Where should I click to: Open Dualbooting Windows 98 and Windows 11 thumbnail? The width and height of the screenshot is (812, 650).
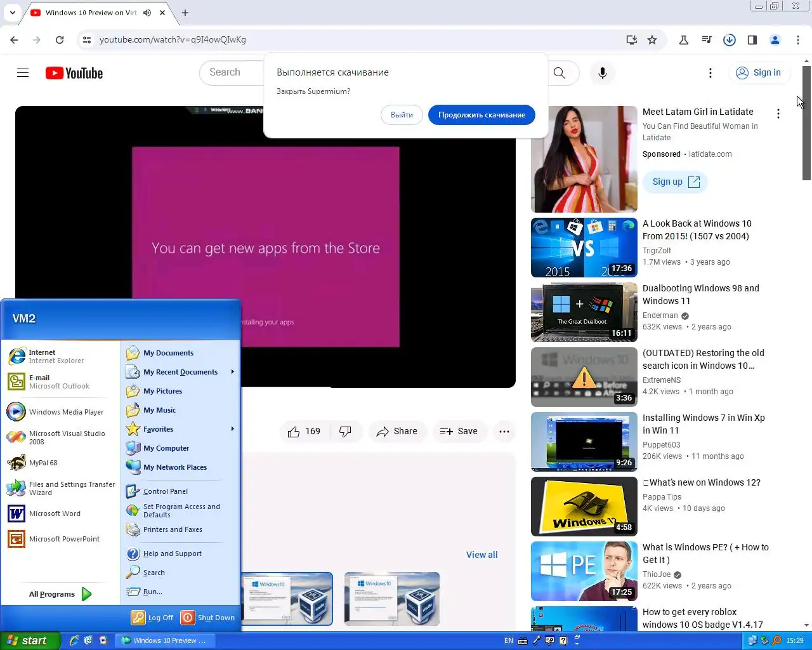pyautogui.click(x=584, y=312)
